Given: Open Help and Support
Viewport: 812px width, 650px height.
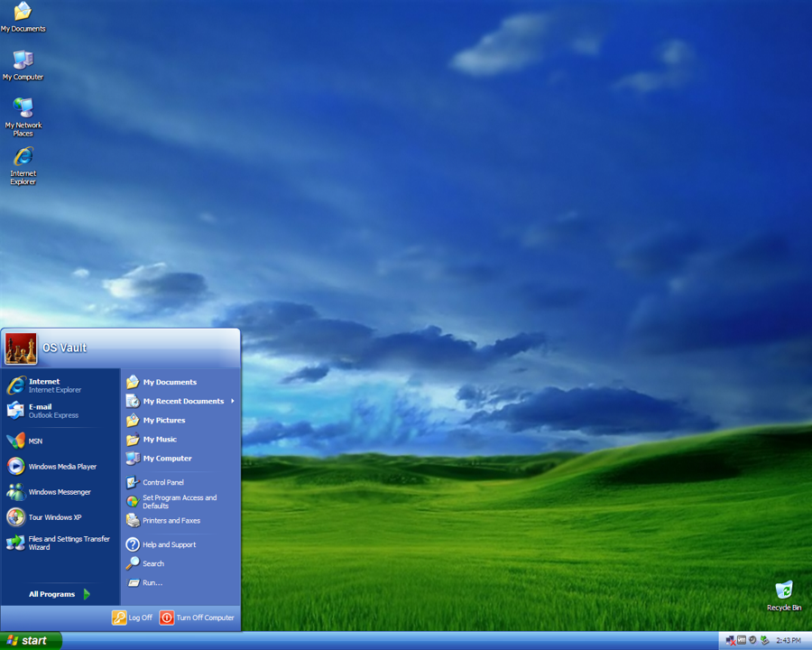Looking at the screenshot, I should (x=180, y=544).
